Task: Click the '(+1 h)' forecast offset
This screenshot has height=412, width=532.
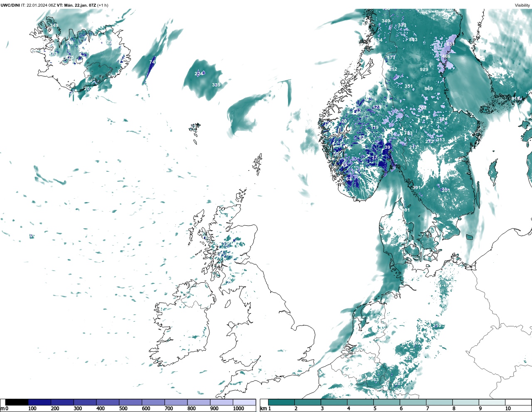Action: tap(103, 5)
